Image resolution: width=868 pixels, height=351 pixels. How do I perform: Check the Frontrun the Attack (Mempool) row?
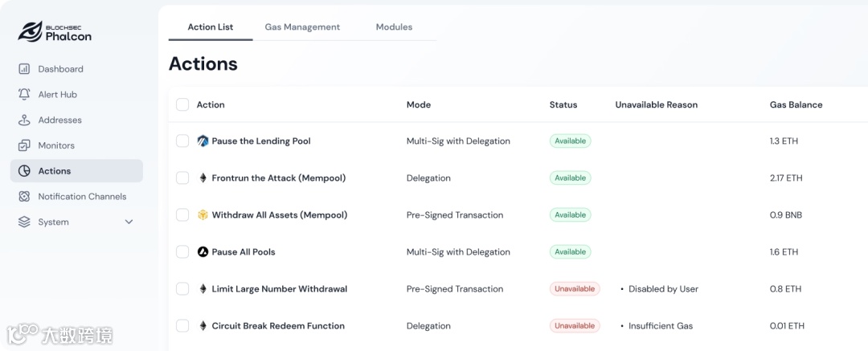(182, 178)
